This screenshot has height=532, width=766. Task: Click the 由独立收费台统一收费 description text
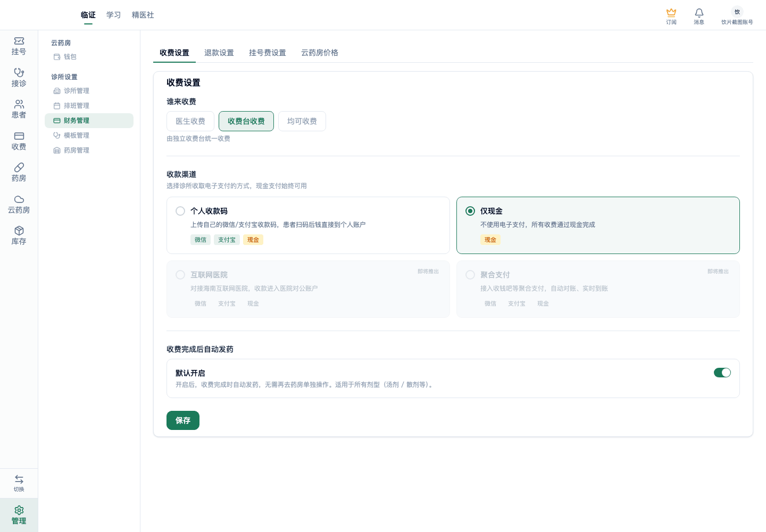[x=198, y=139]
